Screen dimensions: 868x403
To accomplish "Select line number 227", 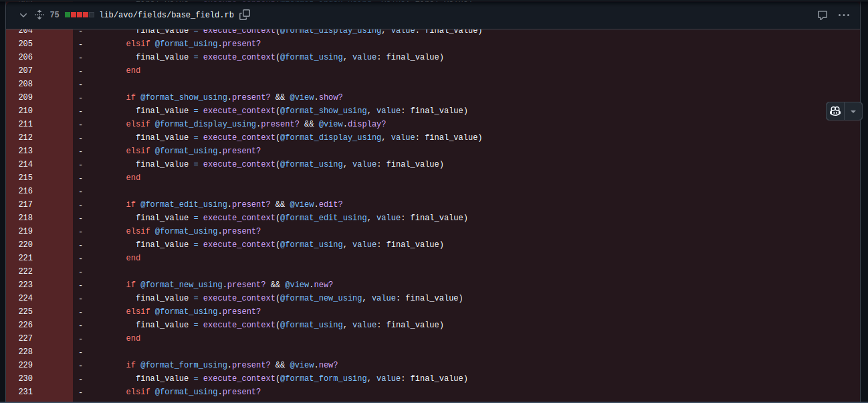I will [25, 338].
